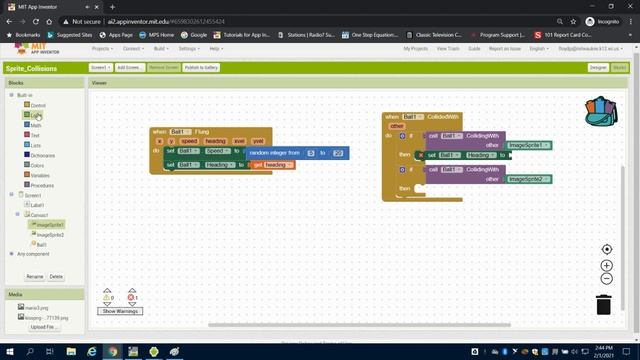Open the View Trash link
Viewport: 640px width, 360px height.
click(x=448, y=49)
